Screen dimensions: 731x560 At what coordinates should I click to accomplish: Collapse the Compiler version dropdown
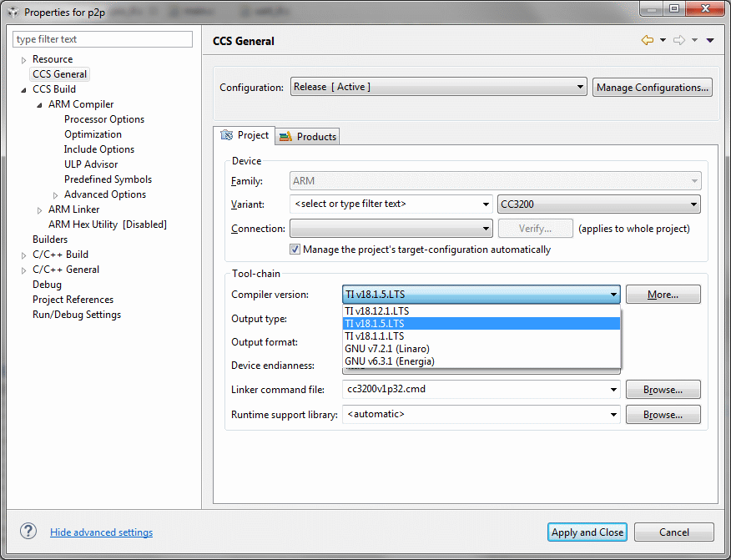tap(613, 295)
